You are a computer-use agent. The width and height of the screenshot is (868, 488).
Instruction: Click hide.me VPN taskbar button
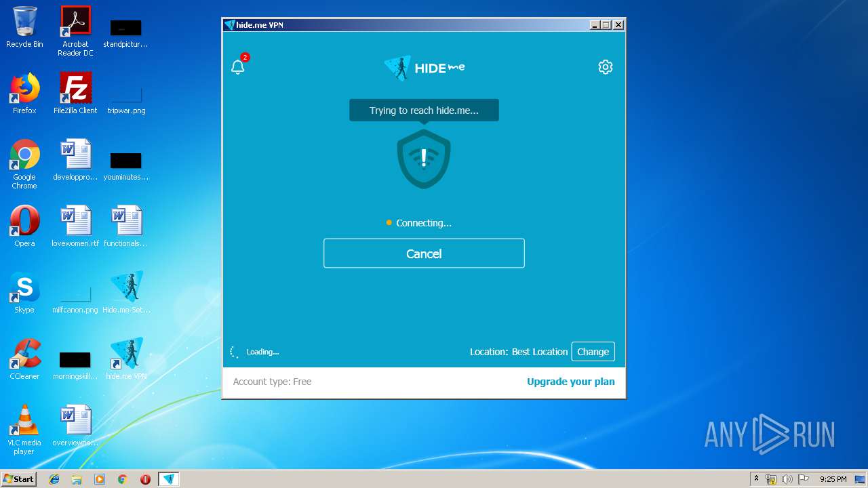pos(169,479)
